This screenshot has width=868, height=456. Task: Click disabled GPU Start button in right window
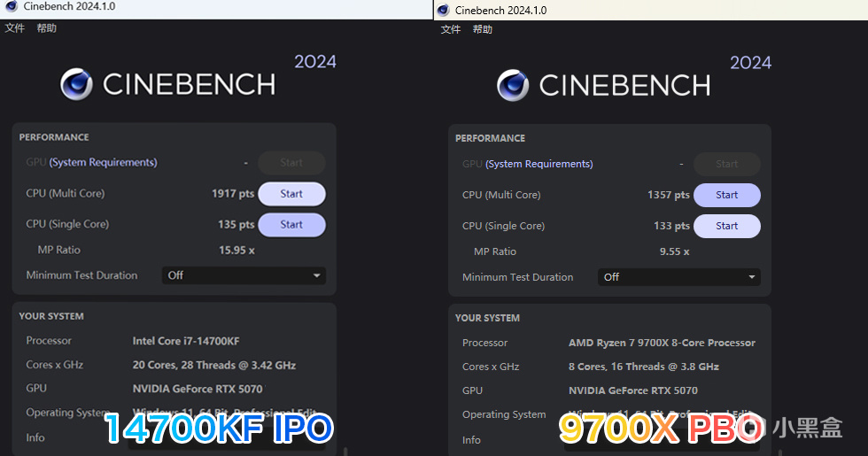(727, 164)
